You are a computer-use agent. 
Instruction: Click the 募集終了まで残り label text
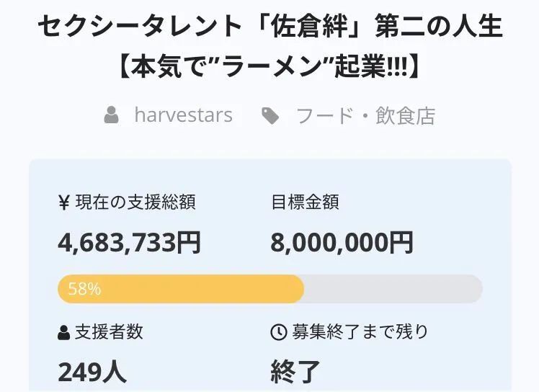360,332
